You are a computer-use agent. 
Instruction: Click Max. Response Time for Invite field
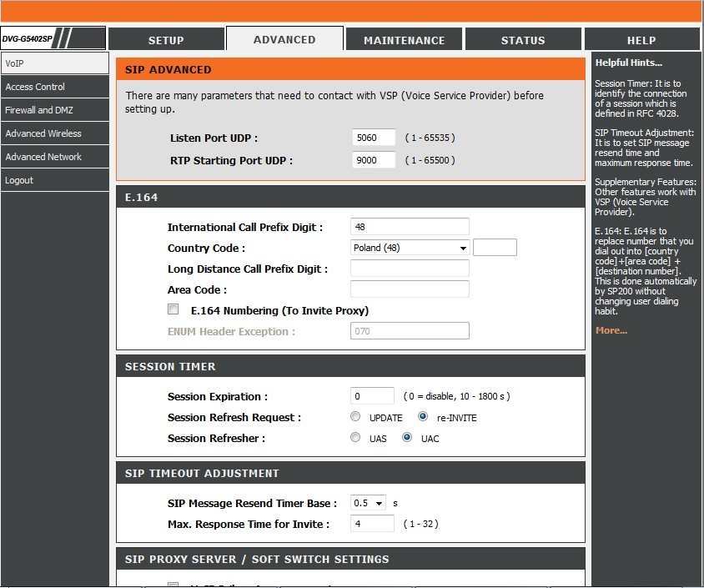[372, 524]
